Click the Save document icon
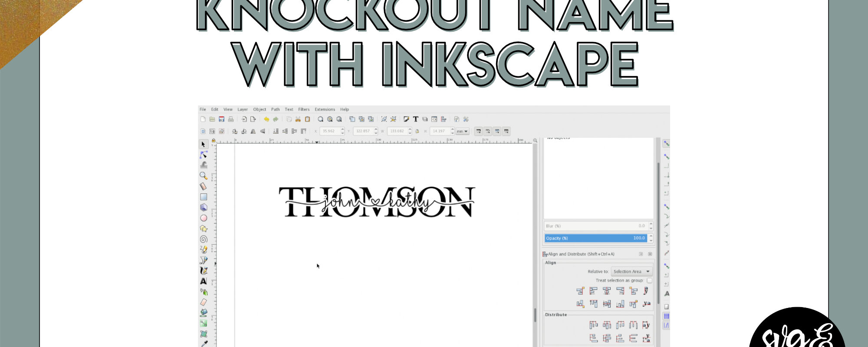Viewport: 868px width, 347px height. pyautogui.click(x=222, y=119)
